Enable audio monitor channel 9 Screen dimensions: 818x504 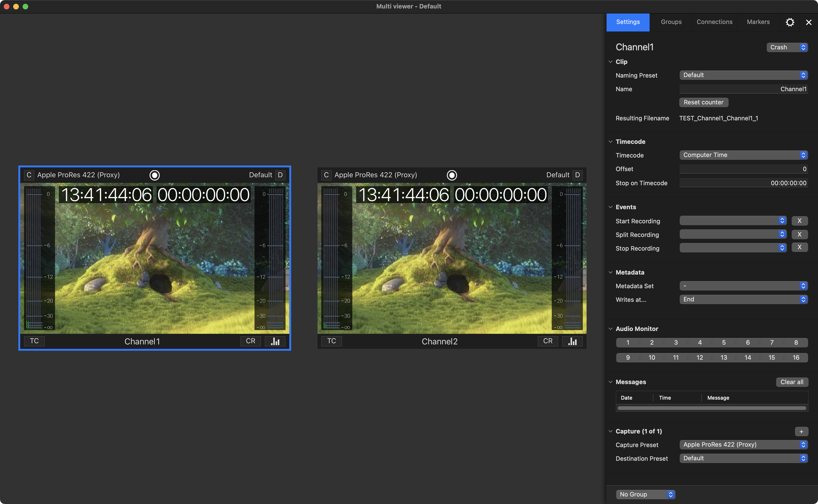628,357
